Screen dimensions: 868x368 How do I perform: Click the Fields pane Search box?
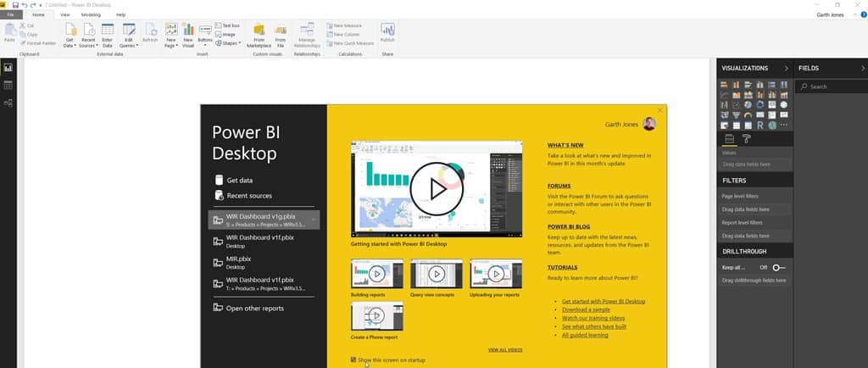[x=832, y=86]
